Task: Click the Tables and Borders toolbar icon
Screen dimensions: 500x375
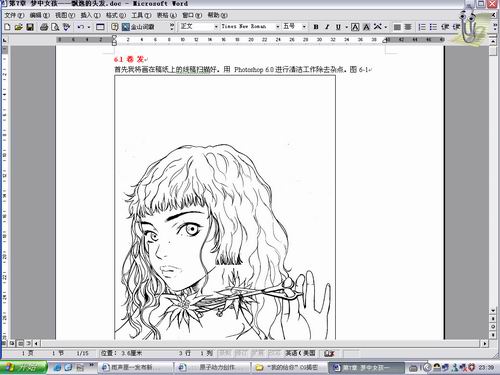Action: (100, 27)
